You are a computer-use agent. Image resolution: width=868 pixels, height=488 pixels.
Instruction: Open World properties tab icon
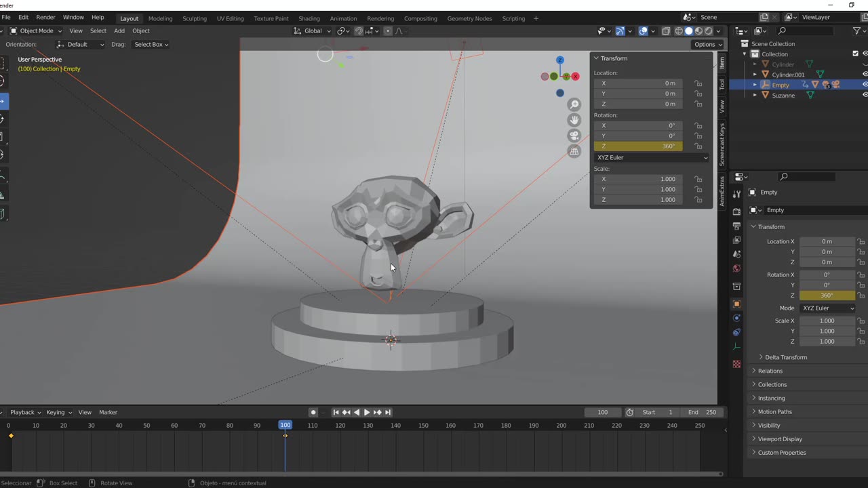[x=736, y=268]
